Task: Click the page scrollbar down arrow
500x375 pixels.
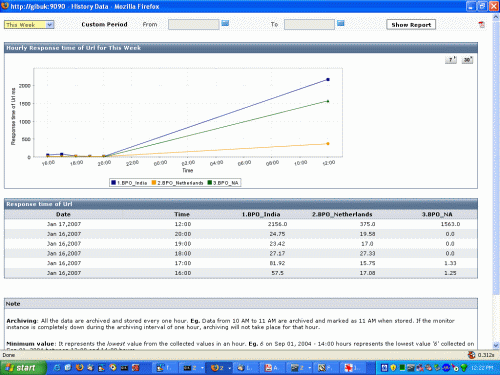Action: pos(496,345)
